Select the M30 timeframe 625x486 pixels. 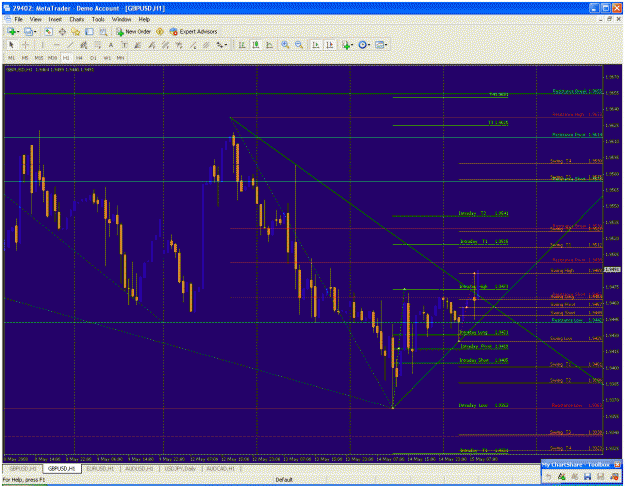click(52, 58)
